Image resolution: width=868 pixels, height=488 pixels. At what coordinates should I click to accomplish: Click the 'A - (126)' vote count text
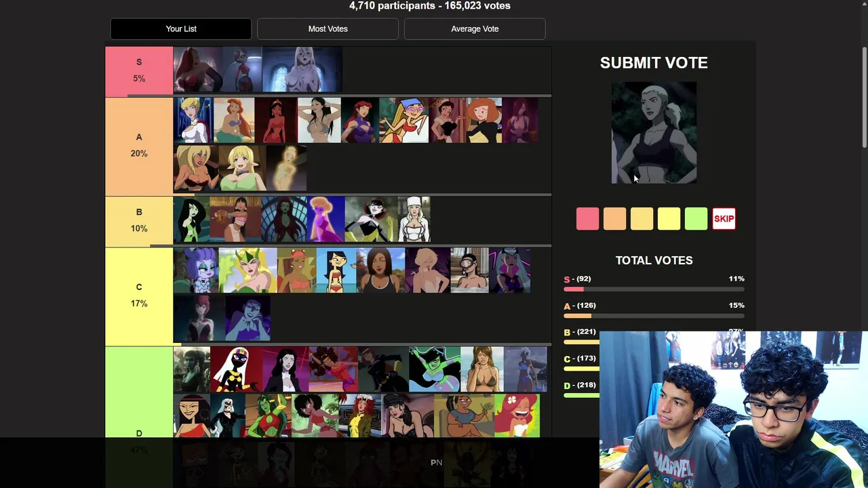pyautogui.click(x=579, y=306)
